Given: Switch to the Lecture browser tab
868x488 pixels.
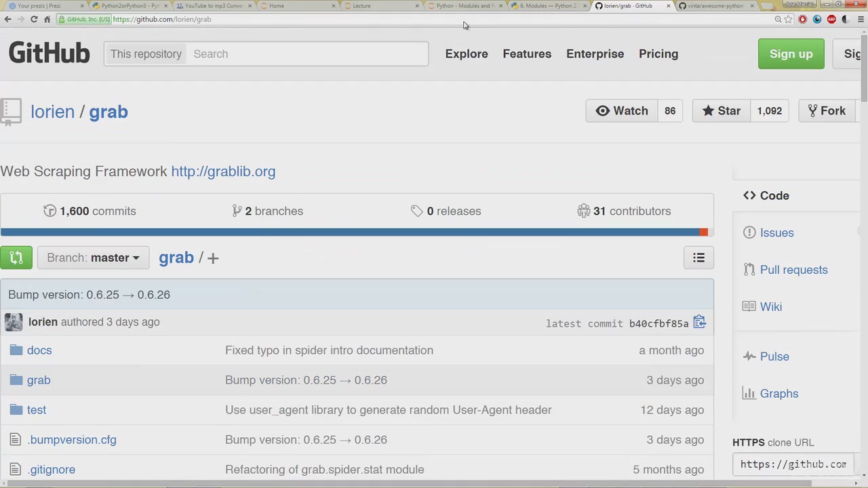Looking at the screenshot, I should click(381, 5).
